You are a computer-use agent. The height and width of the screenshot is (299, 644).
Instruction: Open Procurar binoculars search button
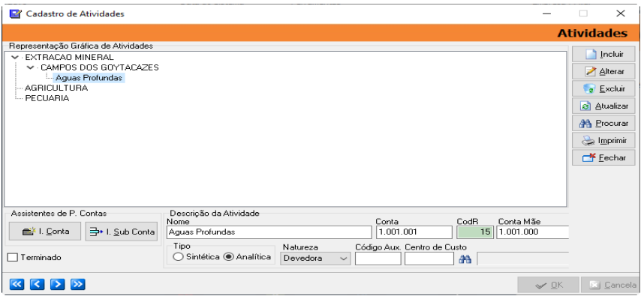point(603,123)
